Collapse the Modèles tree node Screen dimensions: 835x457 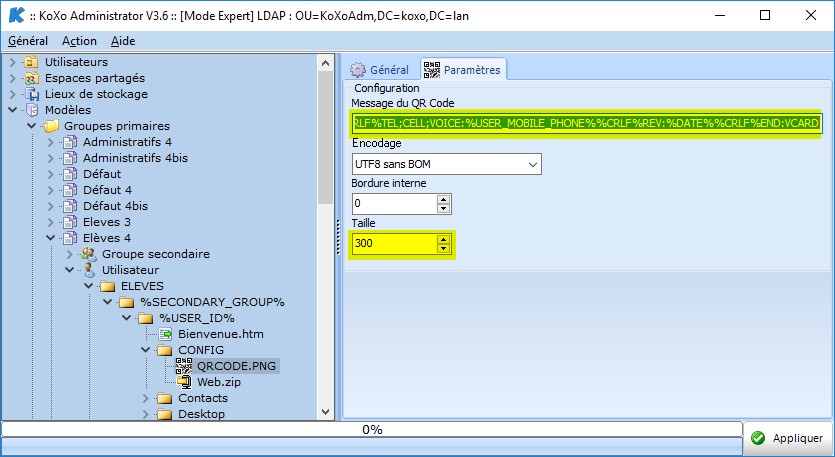point(13,110)
